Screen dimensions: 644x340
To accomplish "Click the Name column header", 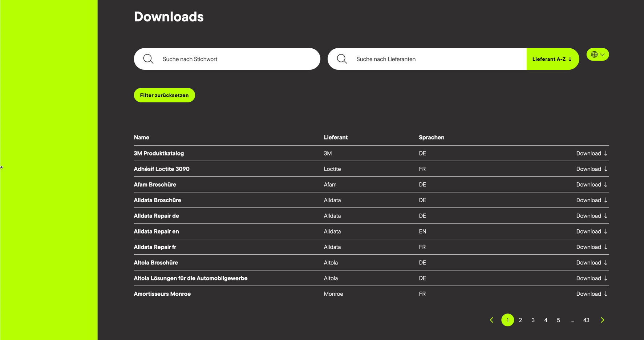I will [141, 137].
